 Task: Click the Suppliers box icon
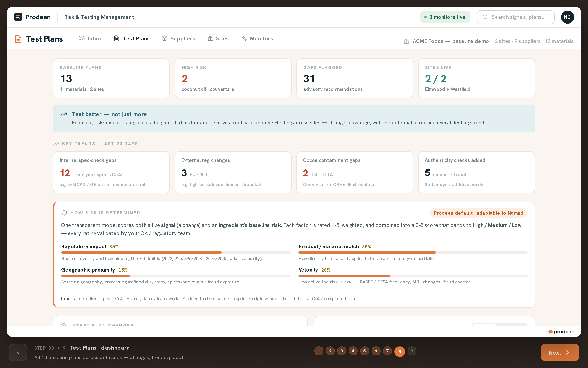pos(165,38)
